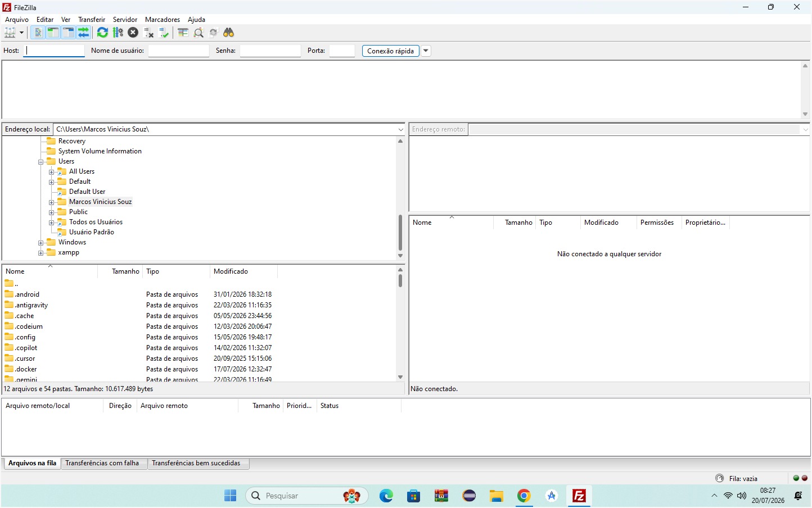812x508 pixels.
Task: Open the Ajuda menu
Action: (196, 20)
